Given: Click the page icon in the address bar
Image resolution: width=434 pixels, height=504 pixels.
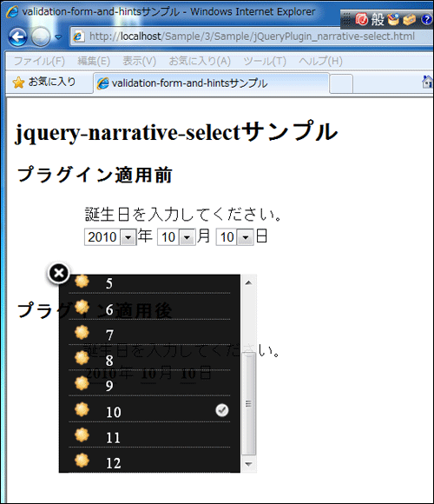Looking at the screenshot, I should 78,36.
